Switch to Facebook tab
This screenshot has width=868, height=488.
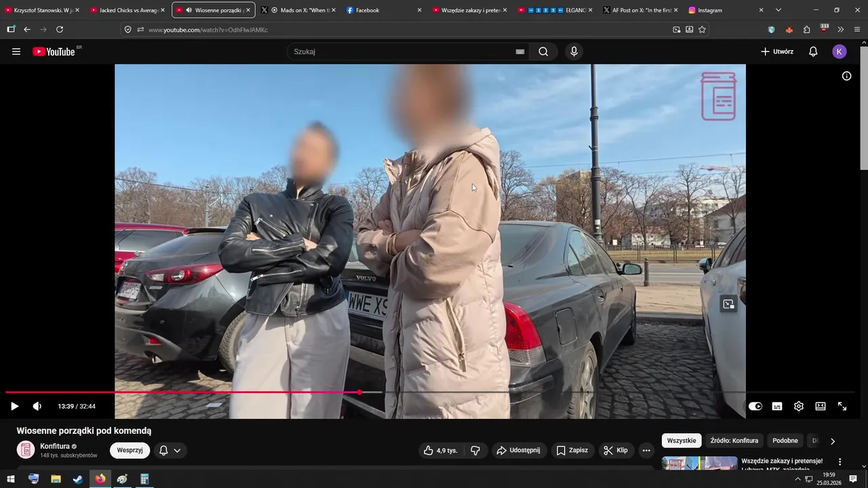(384, 10)
